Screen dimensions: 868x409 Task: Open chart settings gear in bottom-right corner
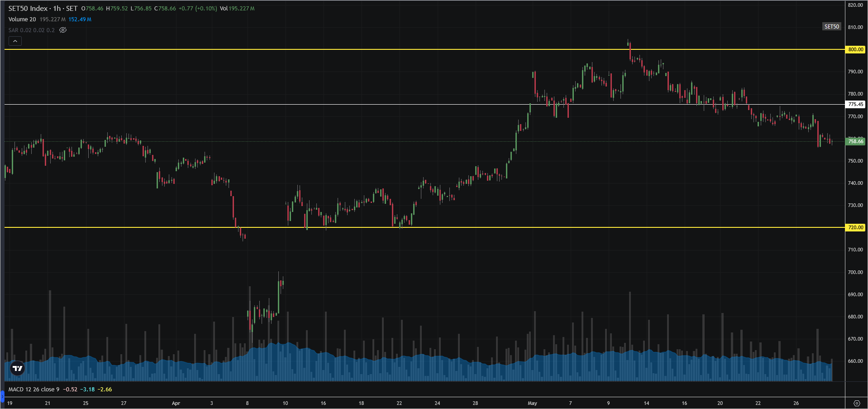coord(856,403)
